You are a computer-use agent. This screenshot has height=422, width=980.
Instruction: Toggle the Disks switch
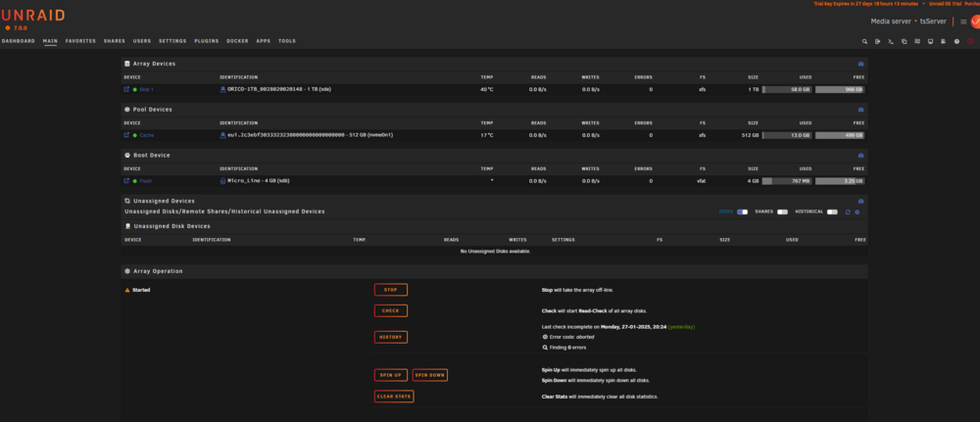pyautogui.click(x=743, y=211)
